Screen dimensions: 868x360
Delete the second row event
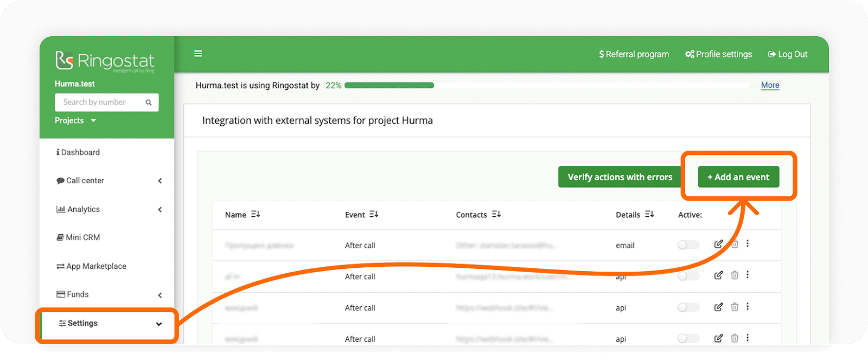click(x=735, y=275)
